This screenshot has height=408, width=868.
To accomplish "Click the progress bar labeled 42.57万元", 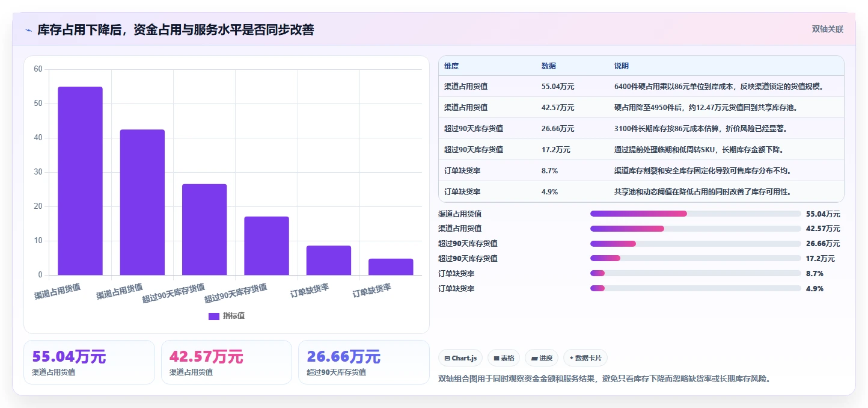I will point(695,229).
